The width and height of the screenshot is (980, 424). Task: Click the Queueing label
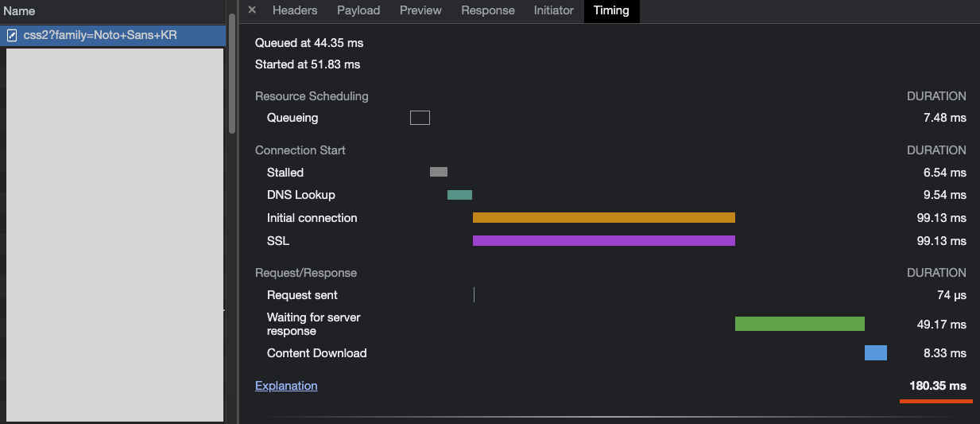point(292,118)
